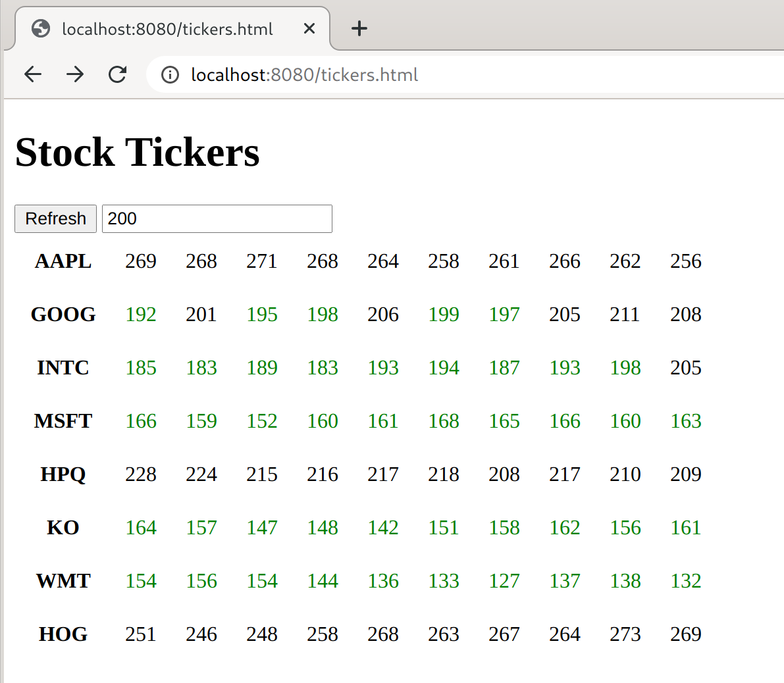Click HPQ value 209
Viewport: 784px width, 683px height.
(686, 474)
